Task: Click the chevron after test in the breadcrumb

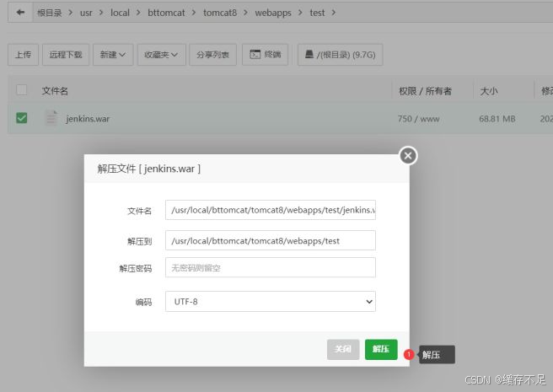Action: [334, 13]
